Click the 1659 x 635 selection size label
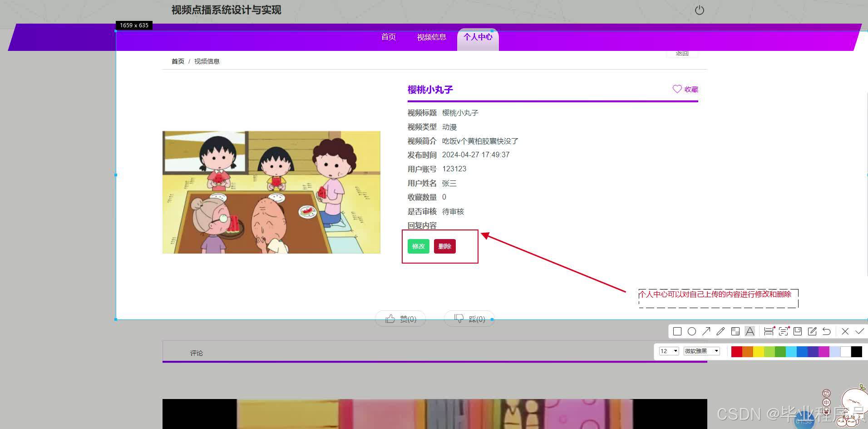Image resolution: width=868 pixels, height=429 pixels. coord(134,25)
